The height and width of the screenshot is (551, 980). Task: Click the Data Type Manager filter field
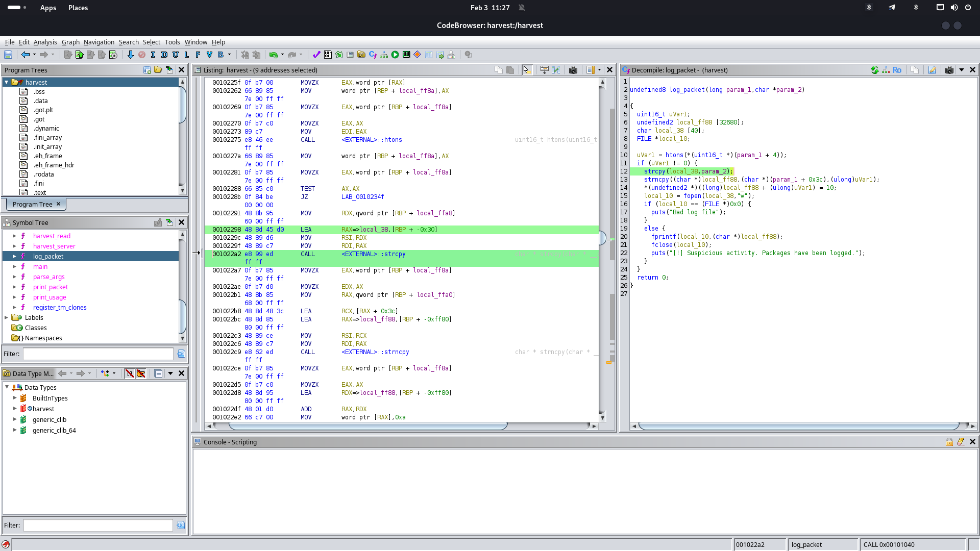click(x=98, y=525)
